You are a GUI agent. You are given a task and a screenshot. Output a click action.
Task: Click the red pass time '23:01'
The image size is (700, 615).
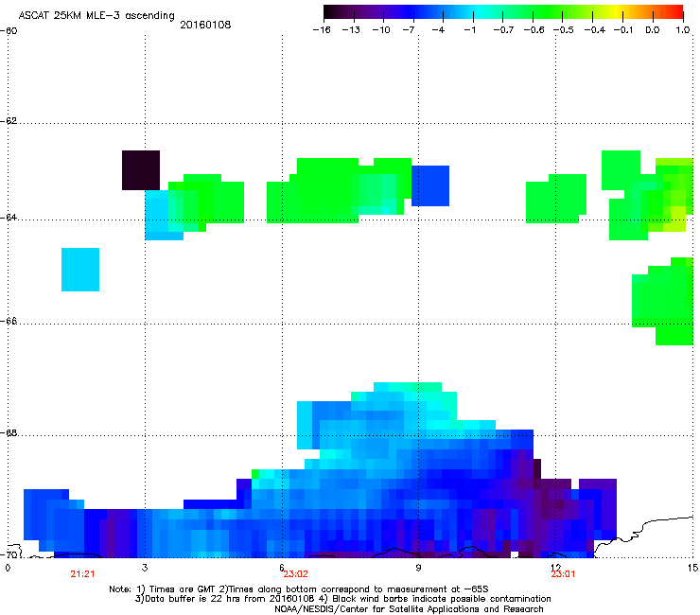[563, 574]
